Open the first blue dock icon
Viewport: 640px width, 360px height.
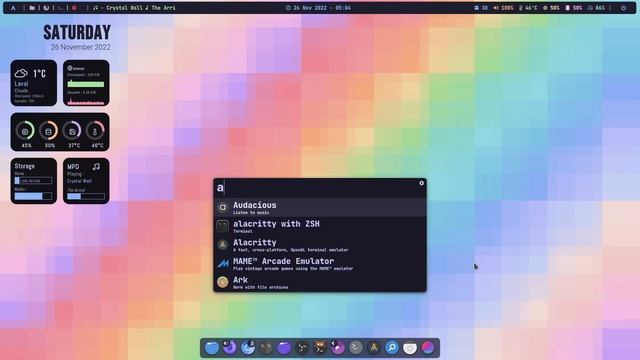tap(212, 348)
